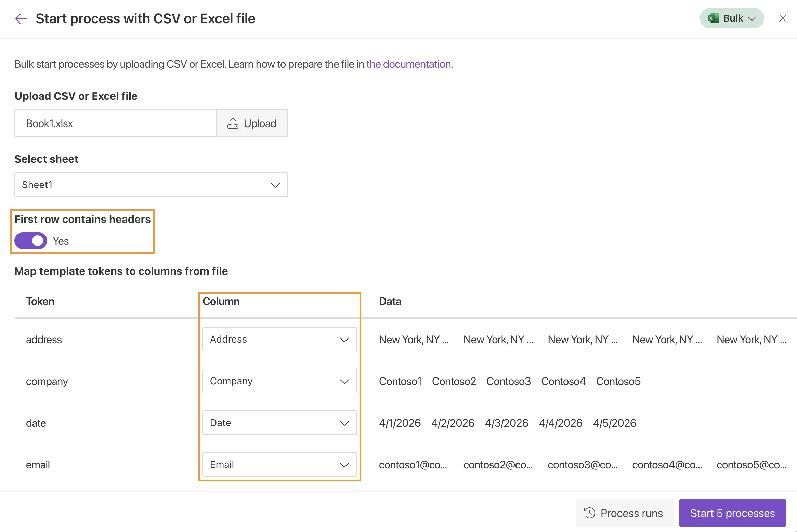Image resolution: width=797 pixels, height=532 pixels.
Task: Click the contoso3@co... email value
Action: 583,465
